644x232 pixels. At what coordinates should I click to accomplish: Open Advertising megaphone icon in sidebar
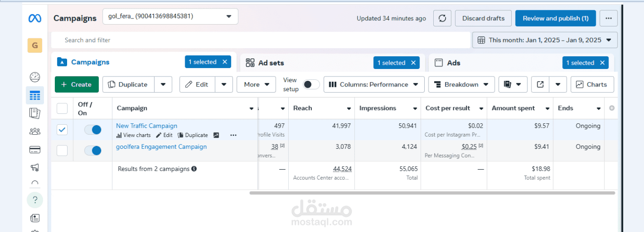[x=34, y=167]
